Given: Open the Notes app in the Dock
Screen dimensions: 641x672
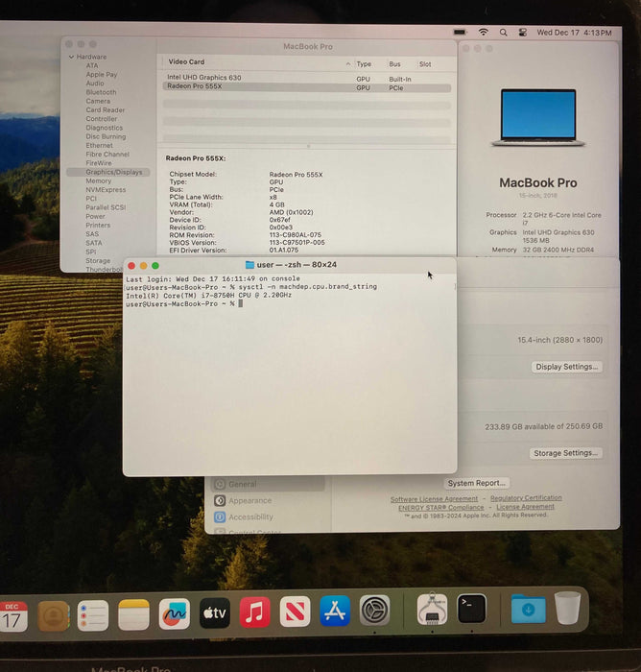Looking at the screenshot, I should pyautogui.click(x=133, y=615).
